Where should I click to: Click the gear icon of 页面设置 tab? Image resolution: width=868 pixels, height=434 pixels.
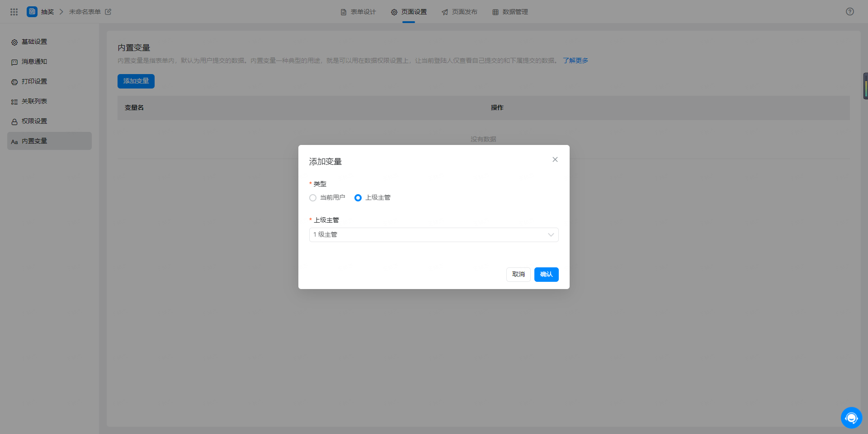tap(394, 12)
